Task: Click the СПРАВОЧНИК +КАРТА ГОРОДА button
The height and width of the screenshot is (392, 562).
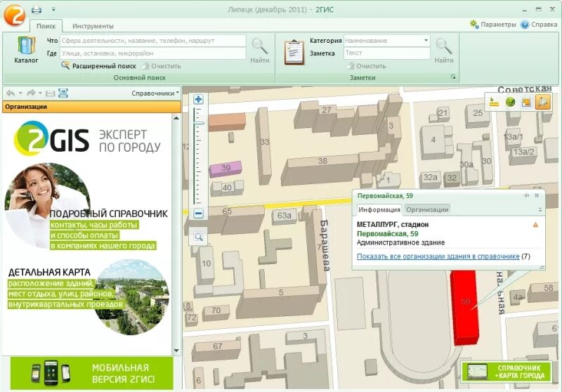Action: pos(507,371)
